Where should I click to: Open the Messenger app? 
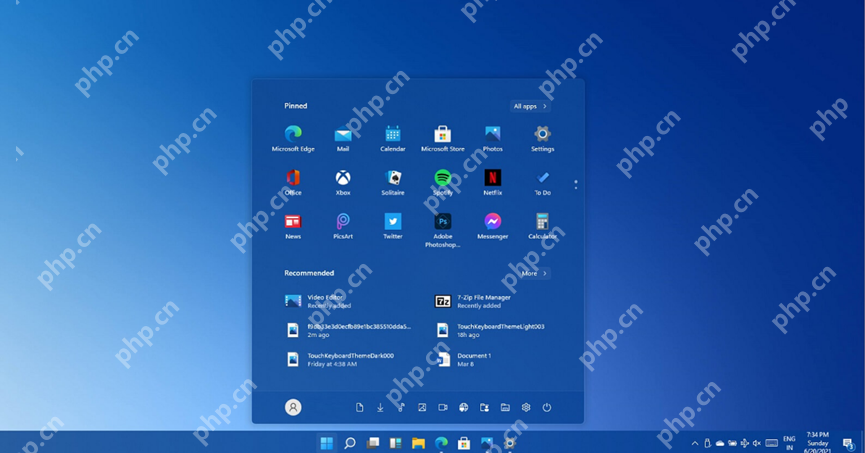pyautogui.click(x=493, y=226)
